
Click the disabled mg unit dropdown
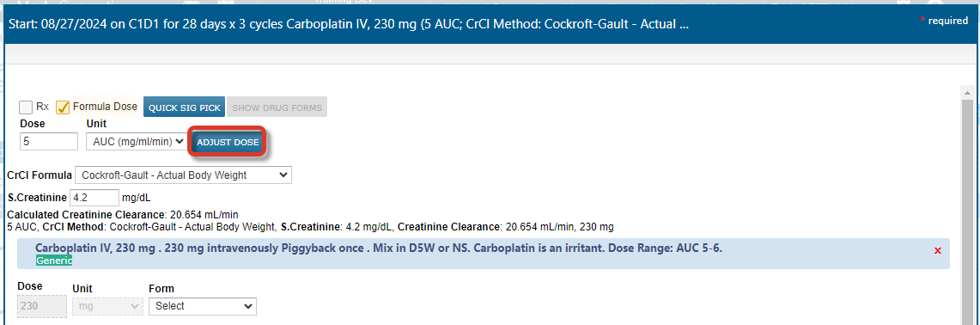[107, 305]
